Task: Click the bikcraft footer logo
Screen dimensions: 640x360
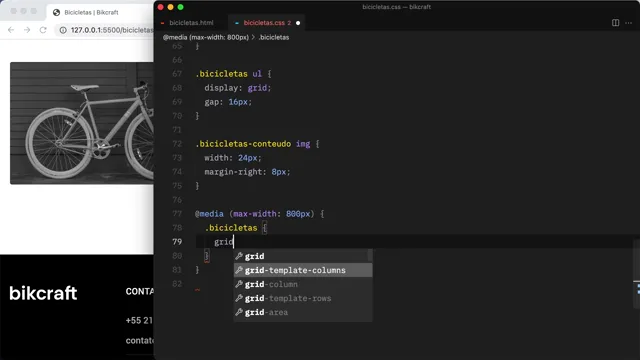Action: point(43,293)
